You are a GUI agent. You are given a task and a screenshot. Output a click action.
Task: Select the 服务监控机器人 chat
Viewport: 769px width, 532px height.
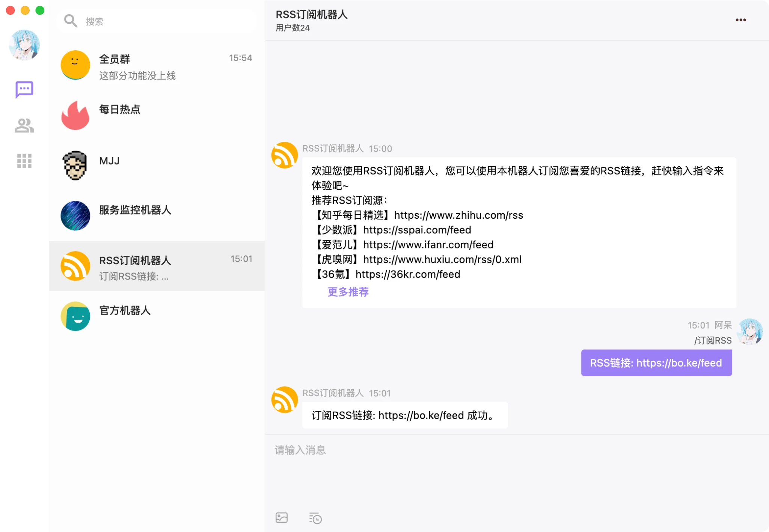[x=157, y=216]
